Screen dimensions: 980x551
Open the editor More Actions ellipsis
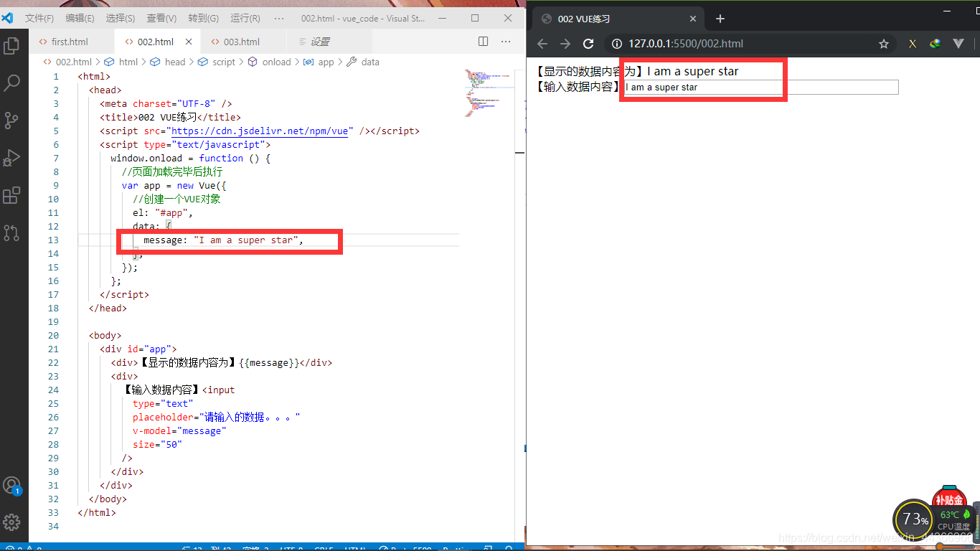pyautogui.click(x=506, y=42)
